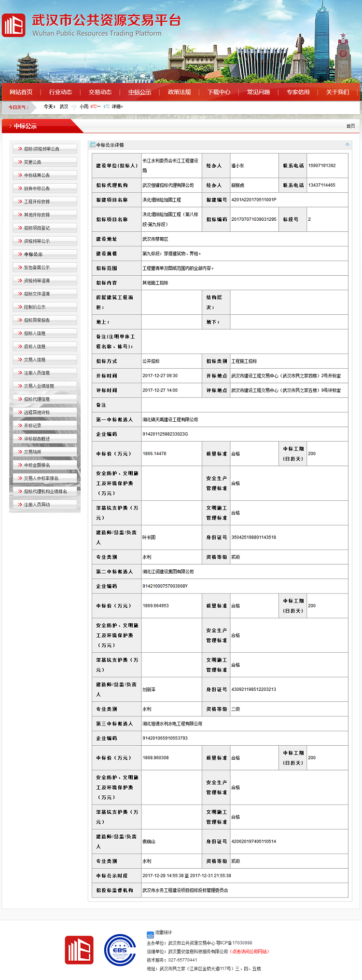Open 中标金额排名 sidebar item
362x980 pixels.
[x=37, y=465]
